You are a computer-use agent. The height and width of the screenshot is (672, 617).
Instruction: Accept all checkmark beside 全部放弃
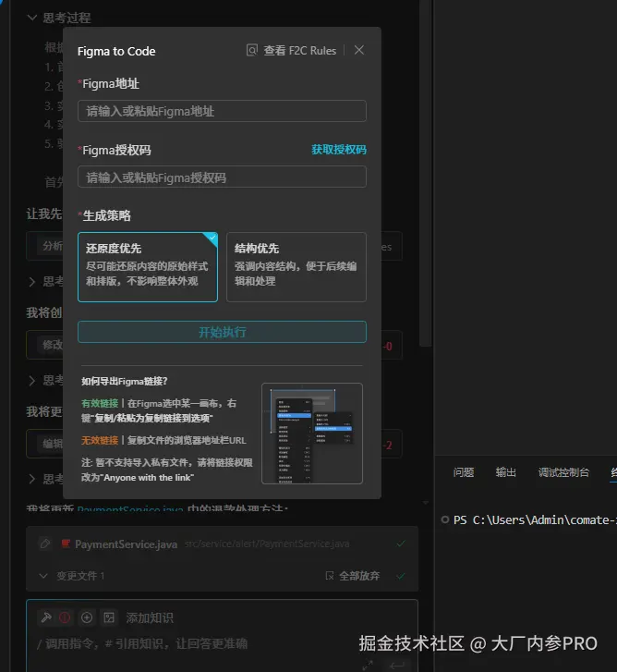(x=400, y=576)
